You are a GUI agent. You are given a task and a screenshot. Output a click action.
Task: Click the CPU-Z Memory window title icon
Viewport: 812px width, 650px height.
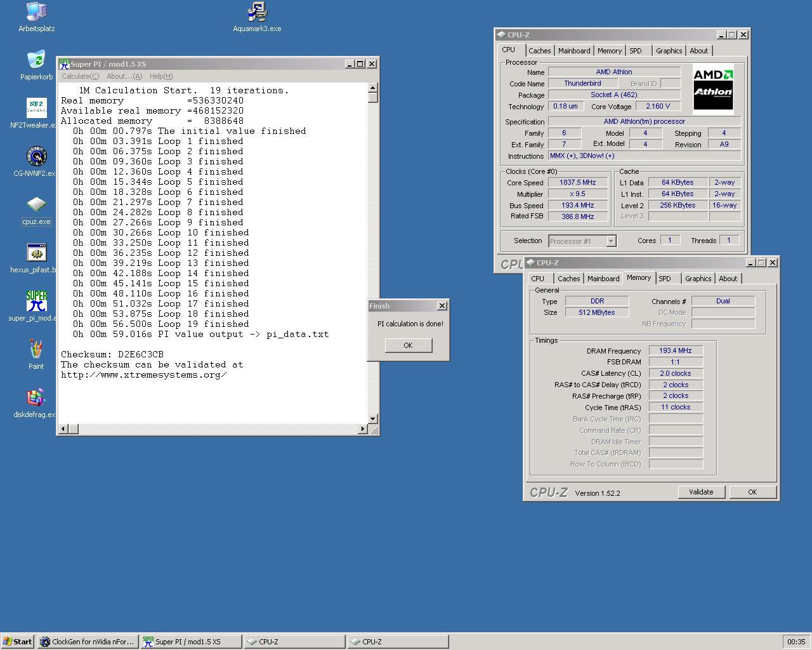(x=531, y=263)
